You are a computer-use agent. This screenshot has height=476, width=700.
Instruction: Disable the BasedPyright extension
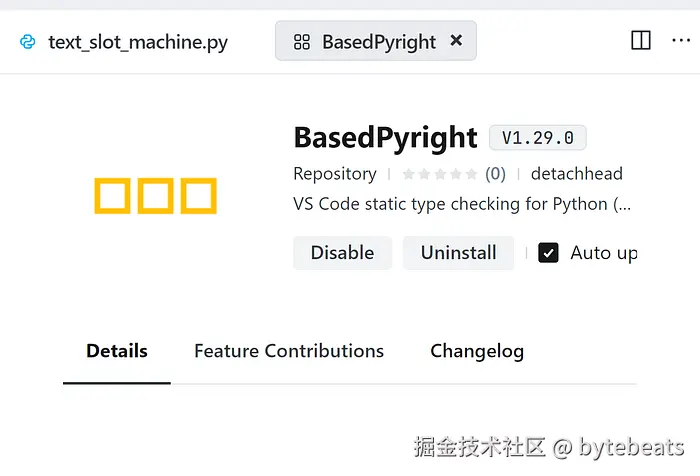pyautogui.click(x=342, y=253)
